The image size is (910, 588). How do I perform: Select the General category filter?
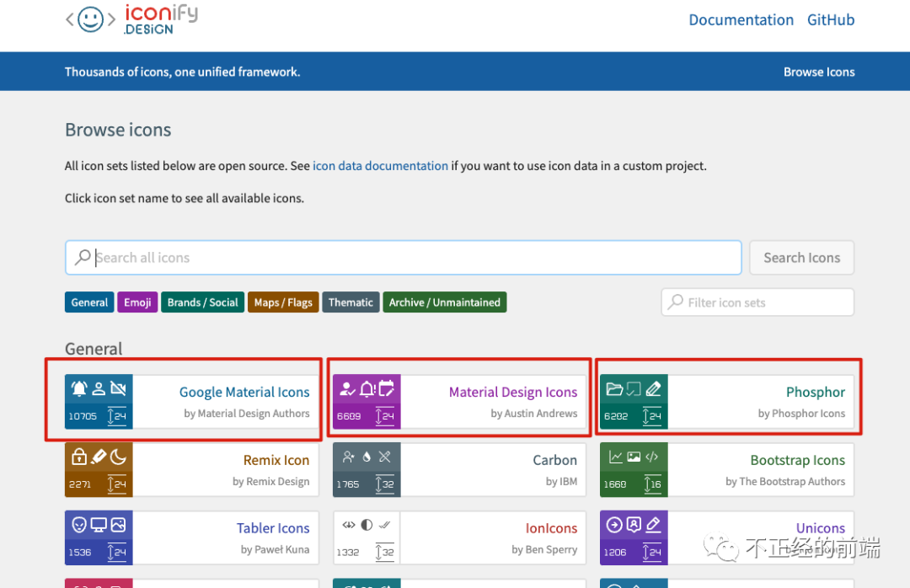point(89,302)
